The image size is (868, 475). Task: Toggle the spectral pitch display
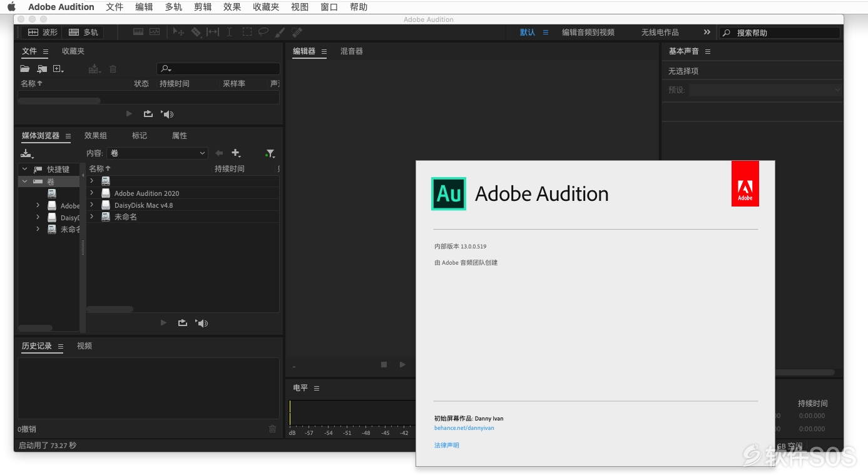point(155,32)
